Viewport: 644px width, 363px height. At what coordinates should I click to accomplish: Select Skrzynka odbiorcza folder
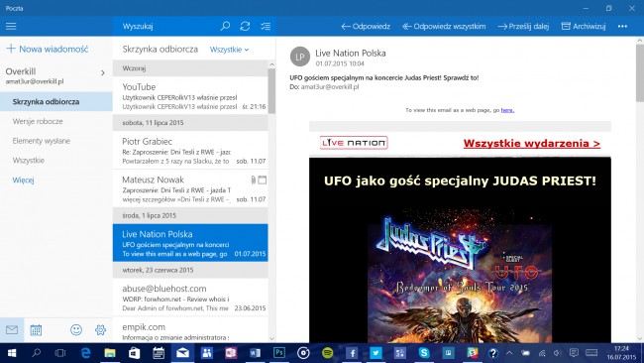pyautogui.click(x=56, y=101)
